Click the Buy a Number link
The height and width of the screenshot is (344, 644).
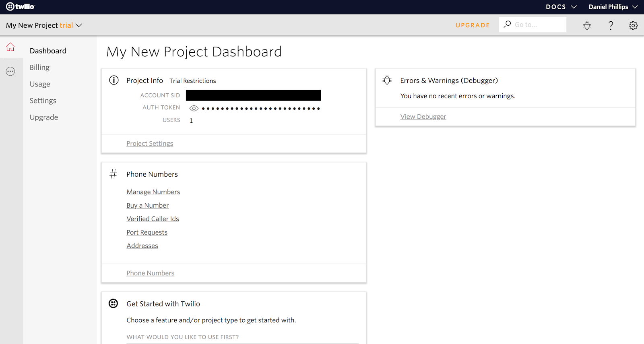coord(148,205)
